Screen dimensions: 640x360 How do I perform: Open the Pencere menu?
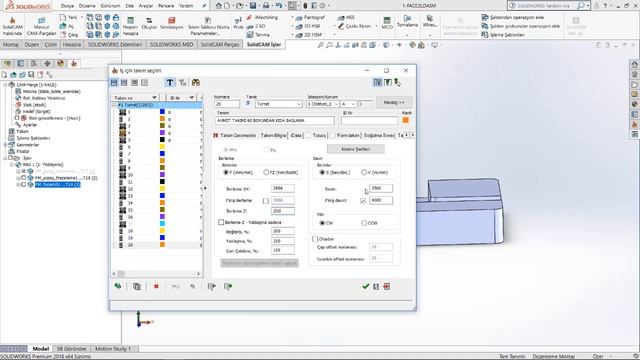[x=166, y=6]
